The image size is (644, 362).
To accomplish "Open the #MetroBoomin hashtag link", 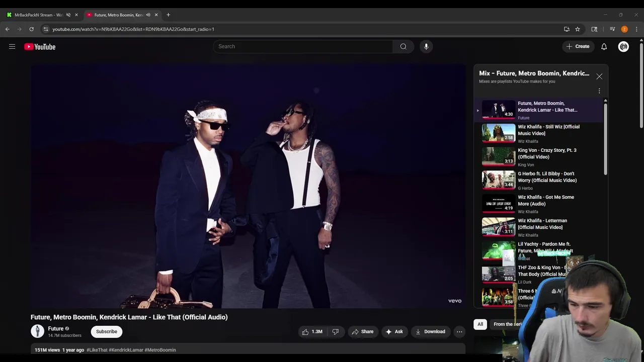I will coord(160,350).
